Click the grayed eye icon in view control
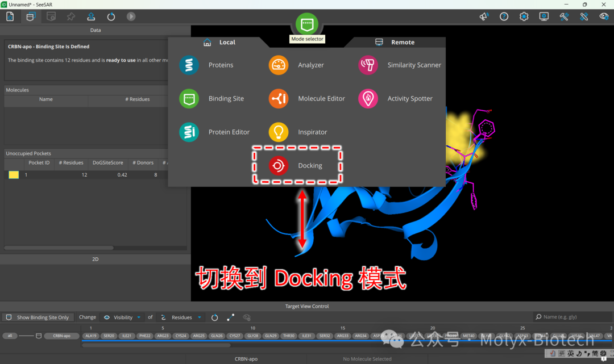This screenshot has height=364, width=614. (x=247, y=317)
